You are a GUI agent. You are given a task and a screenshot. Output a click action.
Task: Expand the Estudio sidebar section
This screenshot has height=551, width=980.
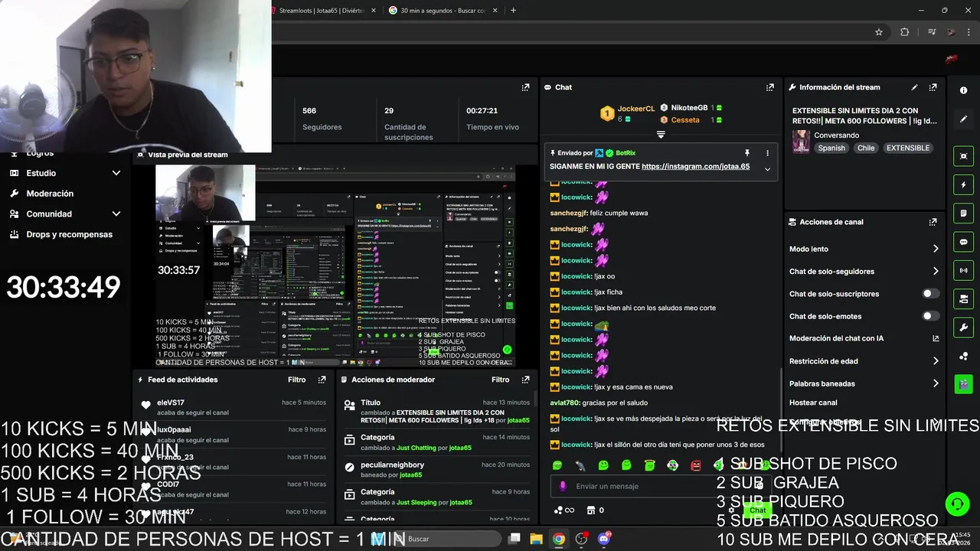click(116, 173)
